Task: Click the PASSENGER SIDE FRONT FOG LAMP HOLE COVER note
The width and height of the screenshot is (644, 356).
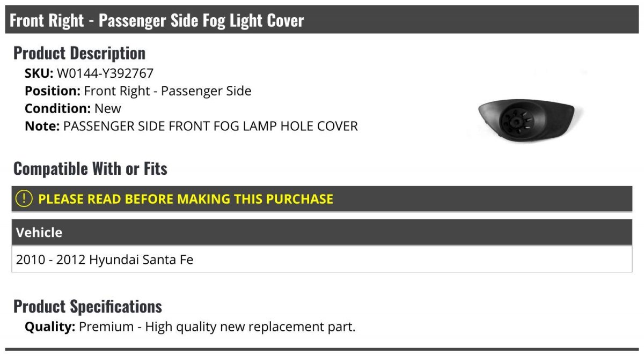Action: click(x=210, y=127)
